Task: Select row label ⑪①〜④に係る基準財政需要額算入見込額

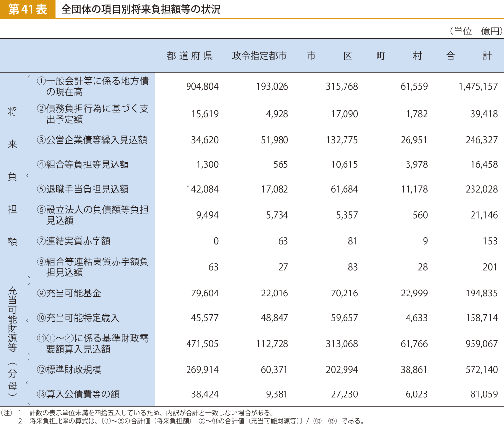Action: coord(93,344)
